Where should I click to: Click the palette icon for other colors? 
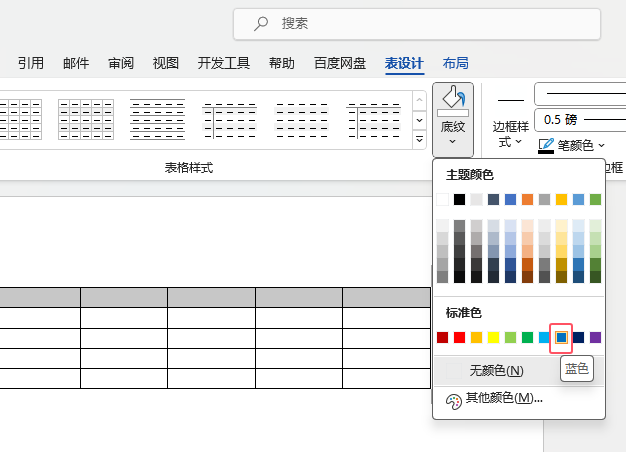click(x=454, y=402)
